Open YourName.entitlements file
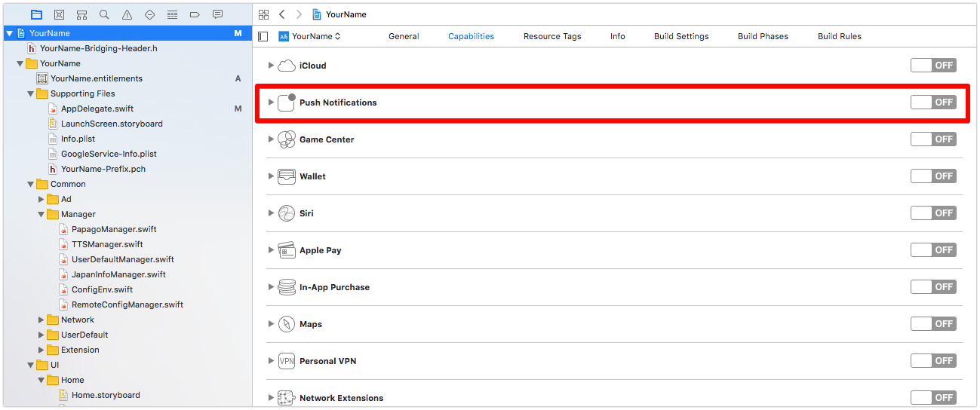 [x=97, y=78]
